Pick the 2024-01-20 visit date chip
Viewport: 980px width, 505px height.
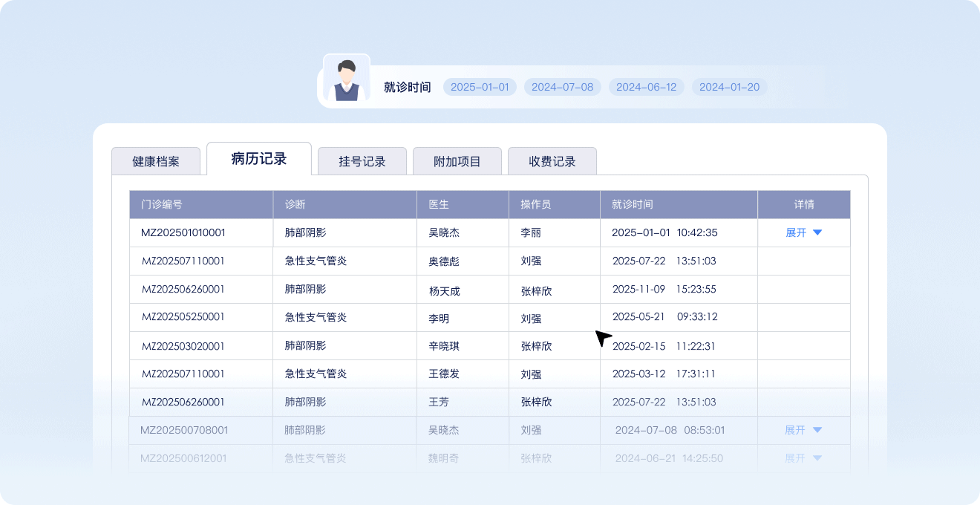(x=729, y=87)
